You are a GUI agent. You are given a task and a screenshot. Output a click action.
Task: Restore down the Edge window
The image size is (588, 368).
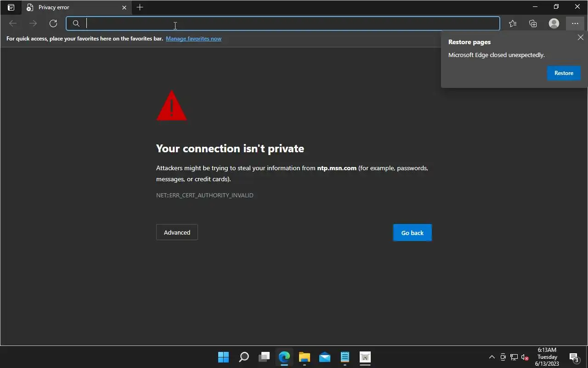[x=556, y=7]
